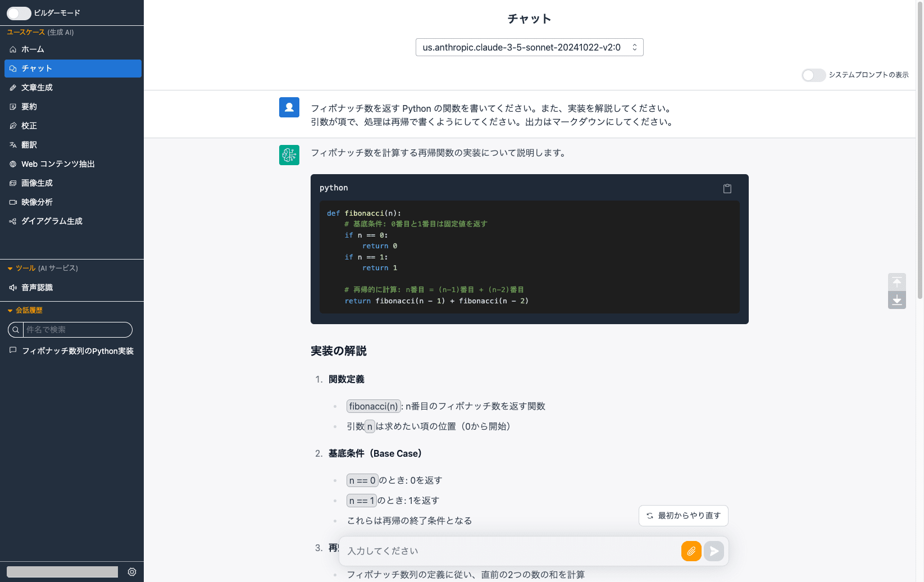Click the translate icon beside 翻訳
This screenshot has height=582, width=924.
click(x=13, y=145)
